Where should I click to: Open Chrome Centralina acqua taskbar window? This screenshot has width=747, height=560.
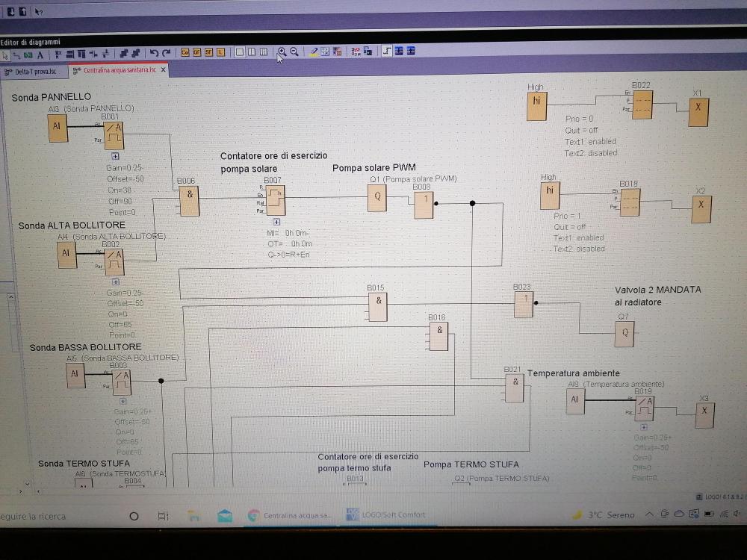coord(290,515)
